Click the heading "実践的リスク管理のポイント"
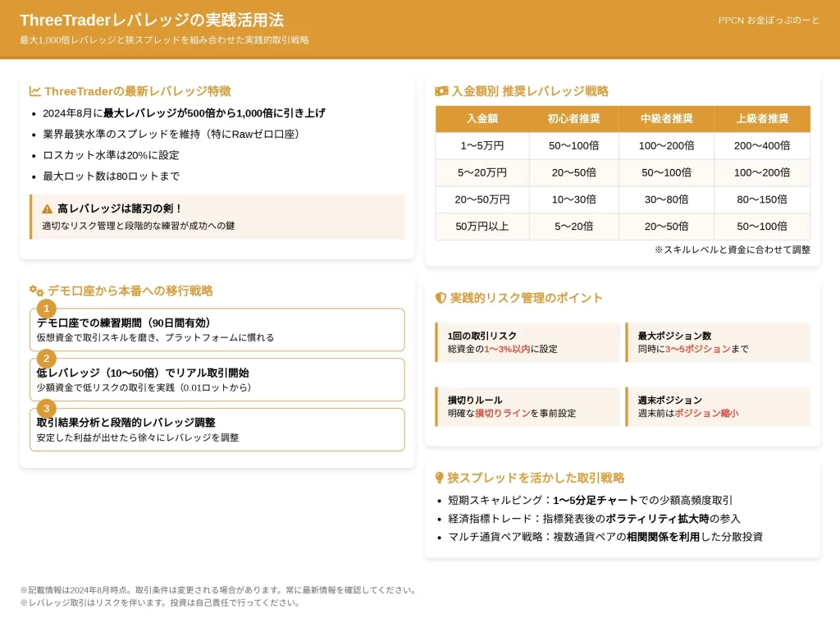Screen dimensions: 840x623 [x=526, y=298]
